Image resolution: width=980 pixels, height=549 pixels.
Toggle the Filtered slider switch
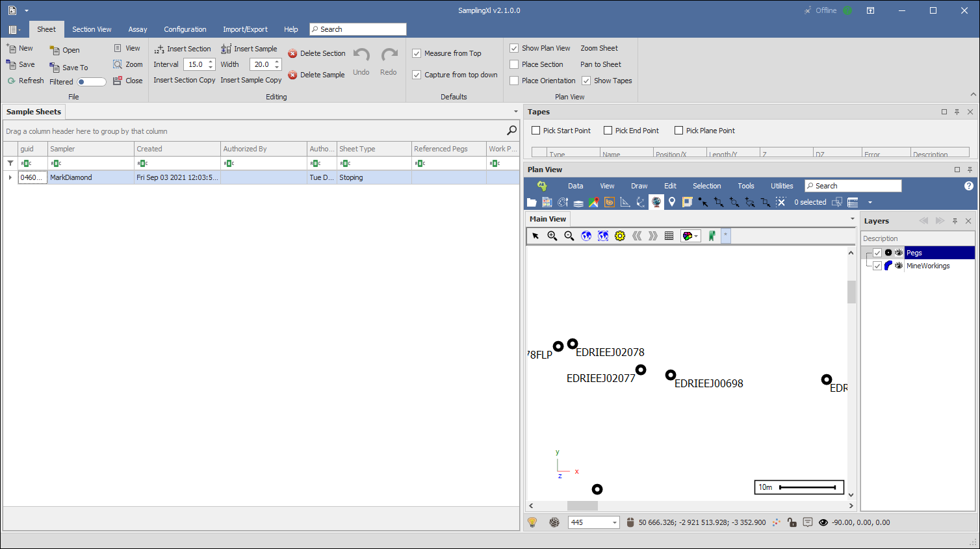click(91, 82)
